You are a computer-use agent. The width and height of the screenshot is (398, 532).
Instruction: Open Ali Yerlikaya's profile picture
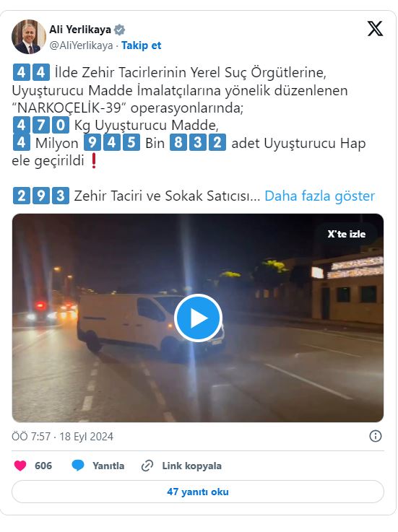pyautogui.click(x=29, y=37)
